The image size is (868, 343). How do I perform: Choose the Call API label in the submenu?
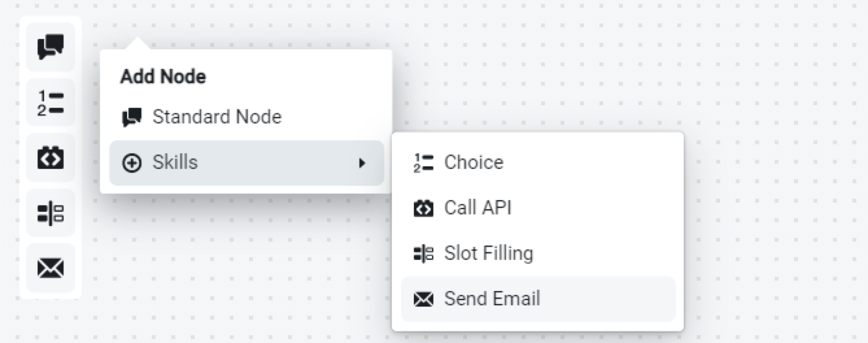(x=477, y=208)
